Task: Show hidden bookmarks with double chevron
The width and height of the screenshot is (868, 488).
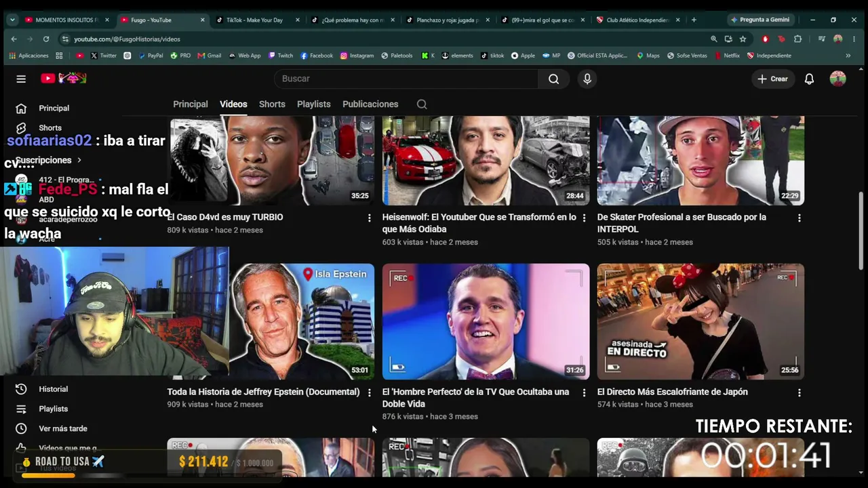Action: pos(848,56)
